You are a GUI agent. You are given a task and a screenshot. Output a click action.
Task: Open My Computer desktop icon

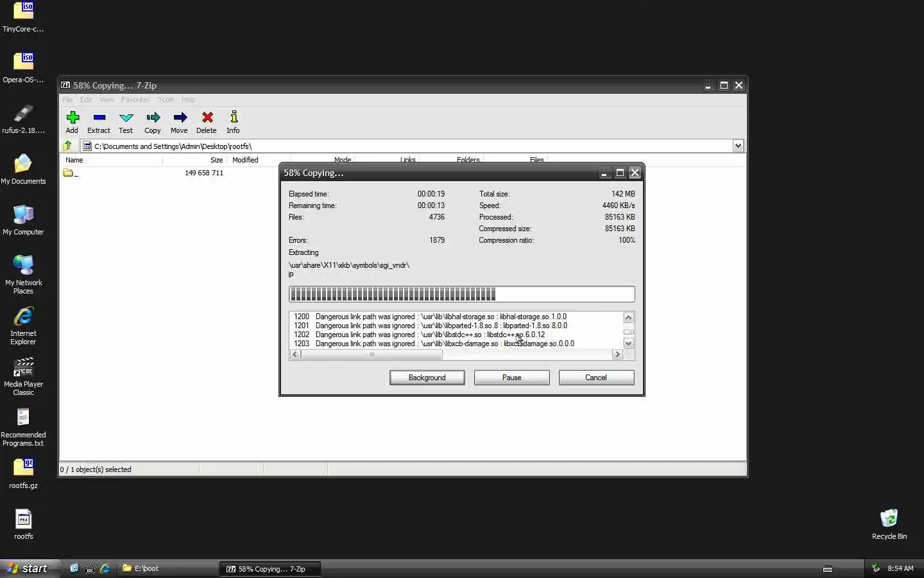pos(23,220)
